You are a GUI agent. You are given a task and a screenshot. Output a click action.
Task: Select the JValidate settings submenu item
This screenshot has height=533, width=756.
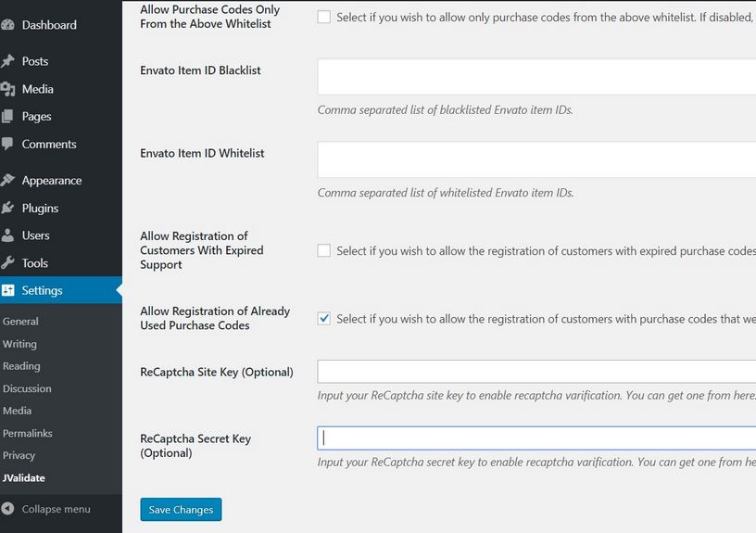[x=24, y=478]
